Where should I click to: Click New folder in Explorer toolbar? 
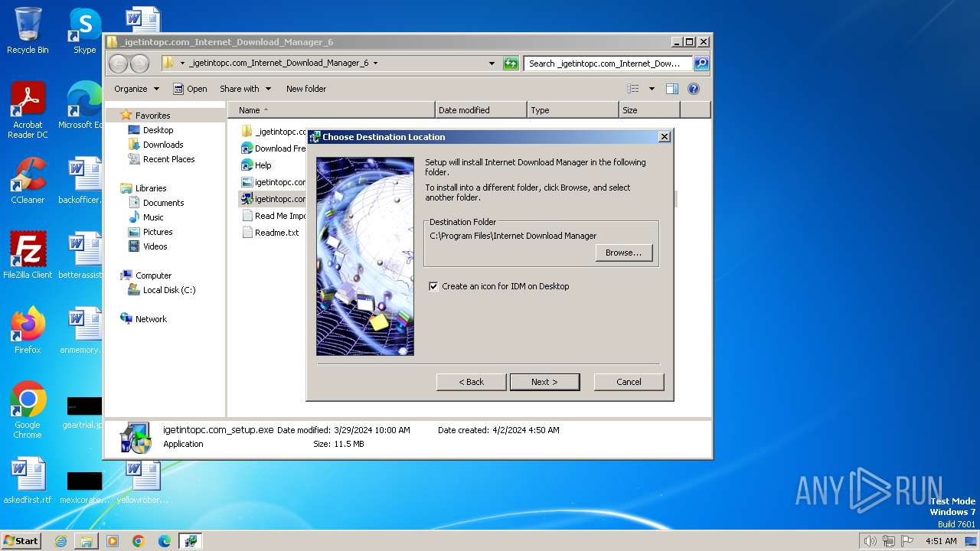[306, 89]
